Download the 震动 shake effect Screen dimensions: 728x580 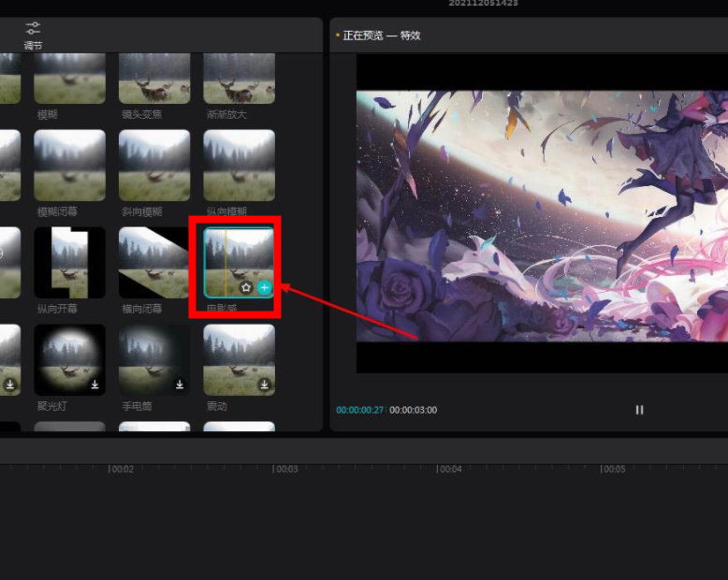tap(264, 384)
